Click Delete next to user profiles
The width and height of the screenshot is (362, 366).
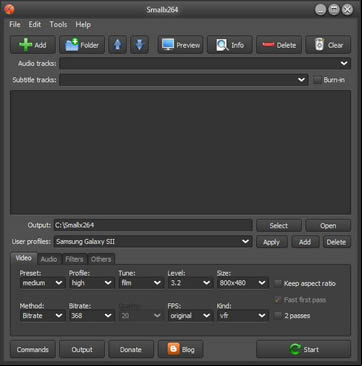coord(336,242)
